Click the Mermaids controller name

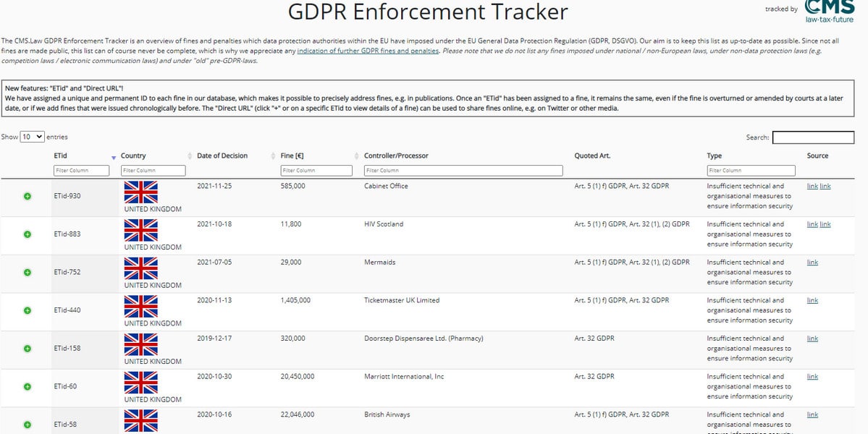click(x=380, y=263)
